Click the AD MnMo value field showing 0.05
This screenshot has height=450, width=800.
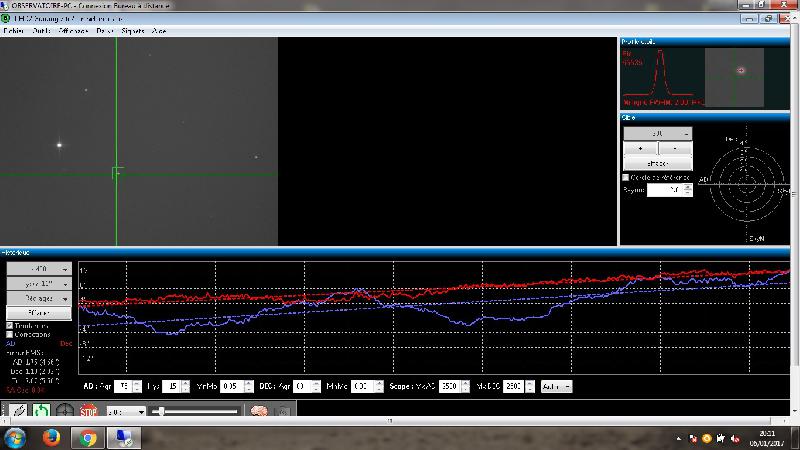pyautogui.click(x=232, y=386)
